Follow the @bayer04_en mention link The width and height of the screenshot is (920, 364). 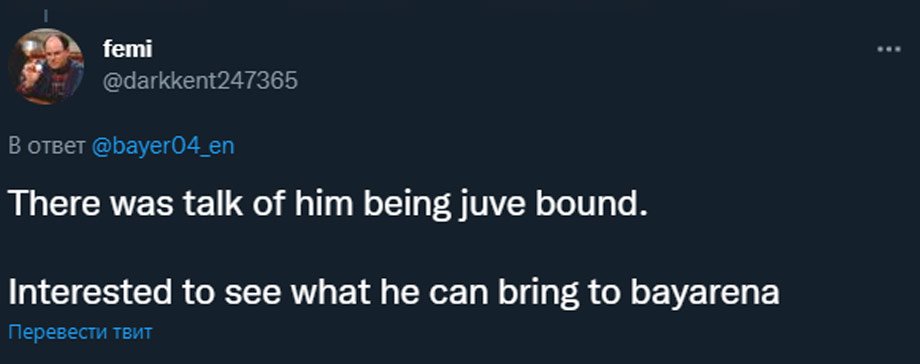click(163, 145)
